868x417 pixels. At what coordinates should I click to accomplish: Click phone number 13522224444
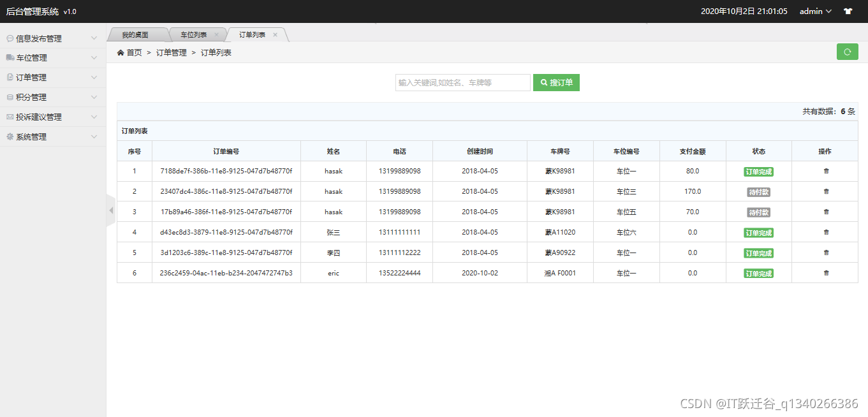pyautogui.click(x=399, y=273)
